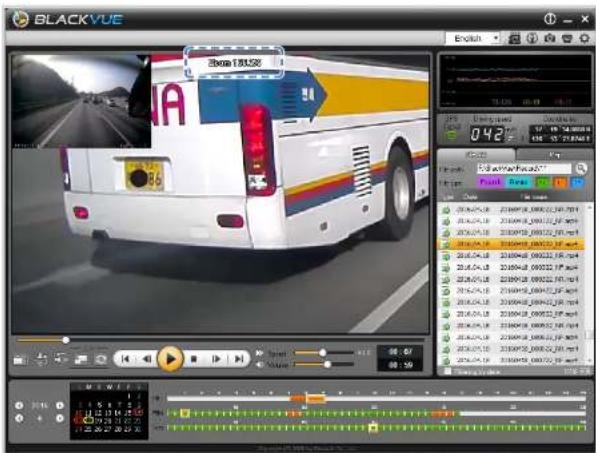Toggle the green N recording type filter
The image size is (596, 453).
point(542,182)
